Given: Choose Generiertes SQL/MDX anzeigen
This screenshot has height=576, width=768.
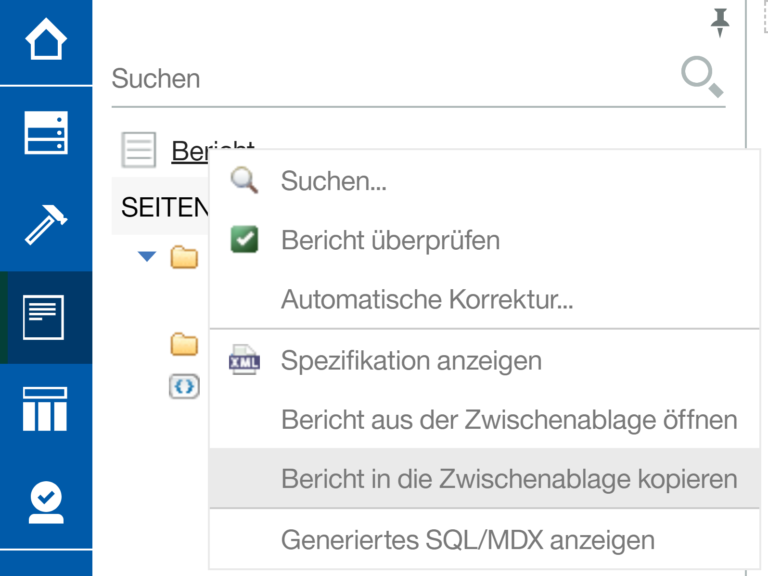Looking at the screenshot, I should [484, 540].
